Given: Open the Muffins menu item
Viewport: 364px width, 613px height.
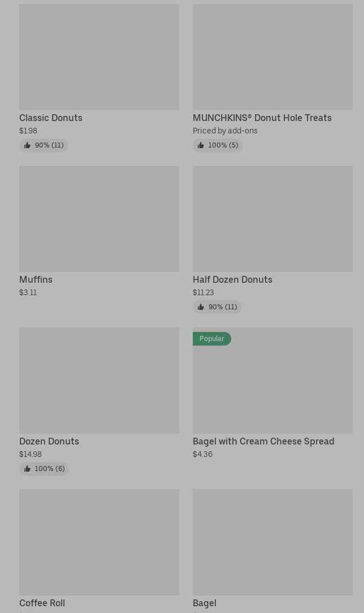Looking at the screenshot, I should coord(36,279).
